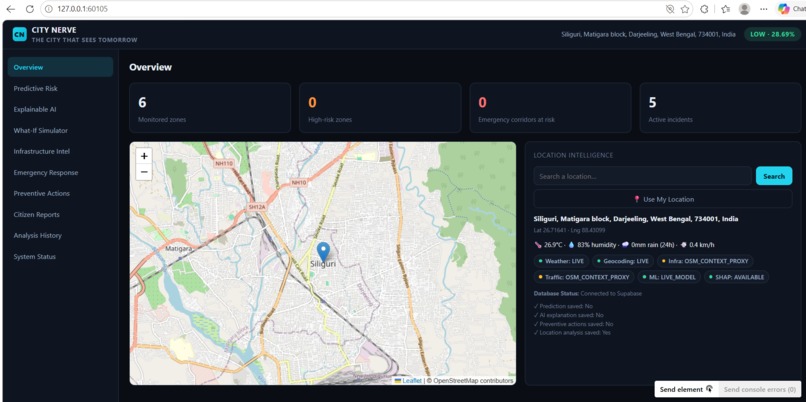This screenshot has width=806, height=402.
Task: Click the LOW - 28.69% risk badge
Action: pyautogui.click(x=772, y=34)
